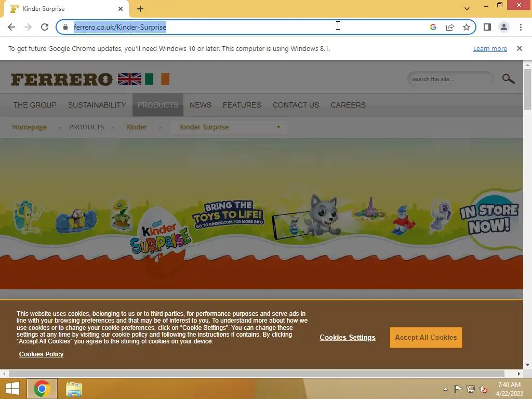Screen dimensions: 532x399
Task: Click the vertical scrollbar thumb
Action: click(527, 89)
